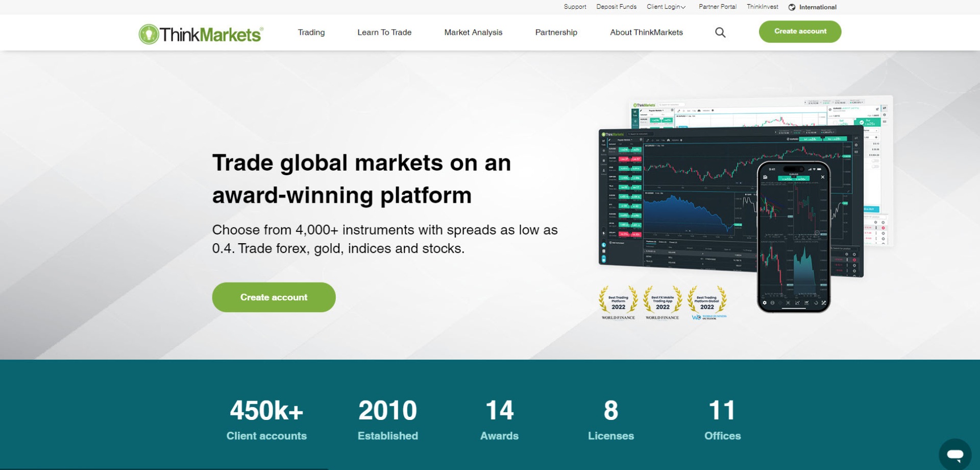Open the Trading menu
The height and width of the screenshot is (470, 980).
tap(311, 32)
